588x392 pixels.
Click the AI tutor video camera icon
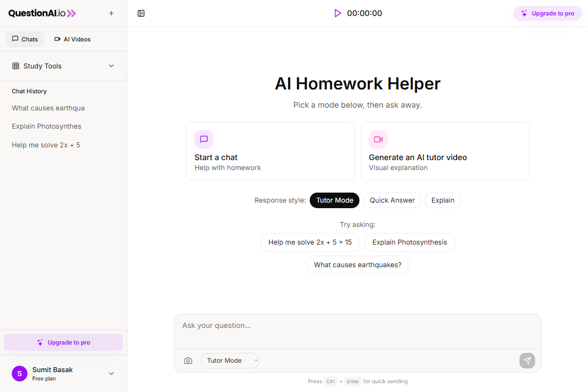(x=378, y=140)
